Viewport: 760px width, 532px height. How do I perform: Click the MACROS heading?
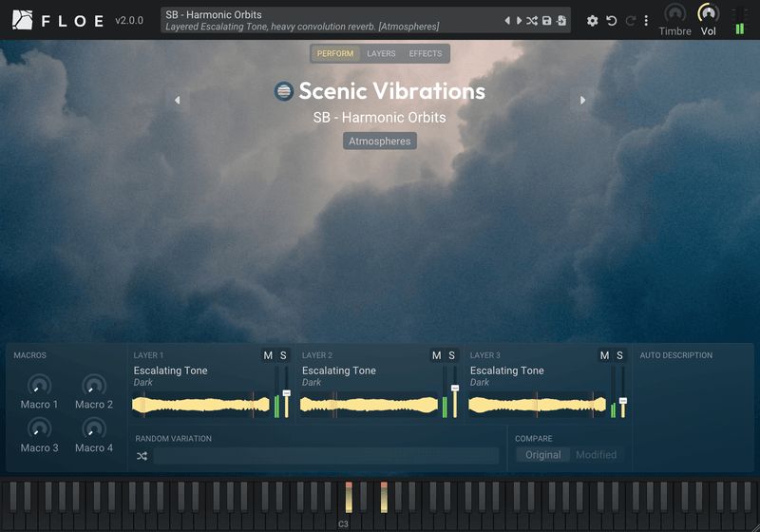[30, 355]
